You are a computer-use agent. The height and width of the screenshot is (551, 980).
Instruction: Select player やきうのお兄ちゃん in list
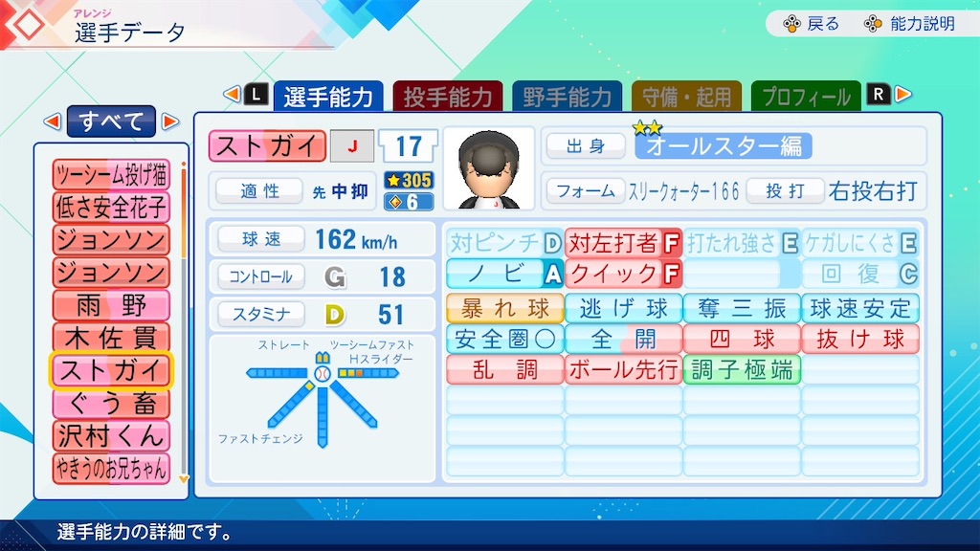pyautogui.click(x=111, y=469)
